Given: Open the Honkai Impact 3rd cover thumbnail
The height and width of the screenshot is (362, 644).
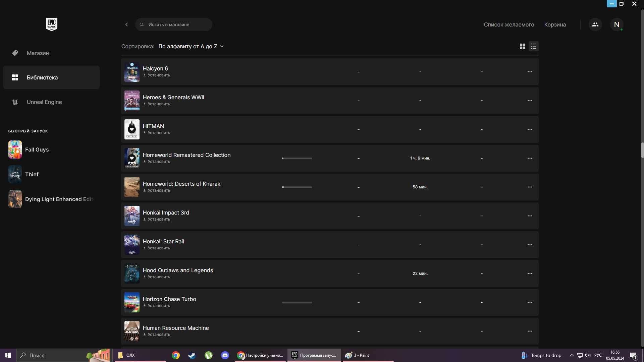Looking at the screenshot, I should click(x=132, y=216).
